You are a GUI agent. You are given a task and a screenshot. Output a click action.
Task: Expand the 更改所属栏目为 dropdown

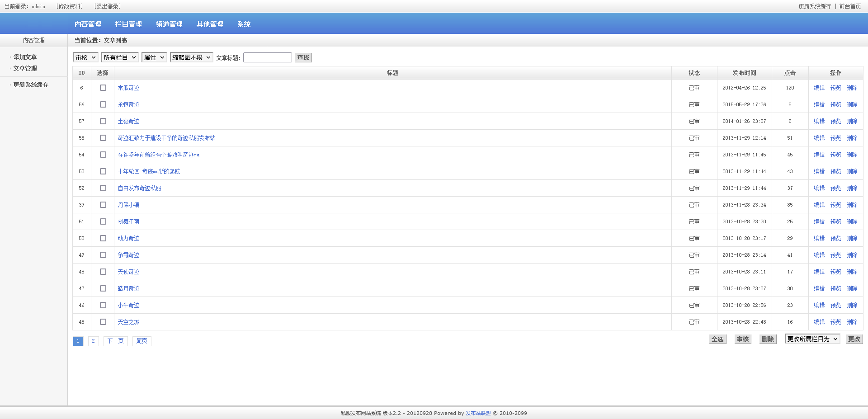tap(812, 339)
